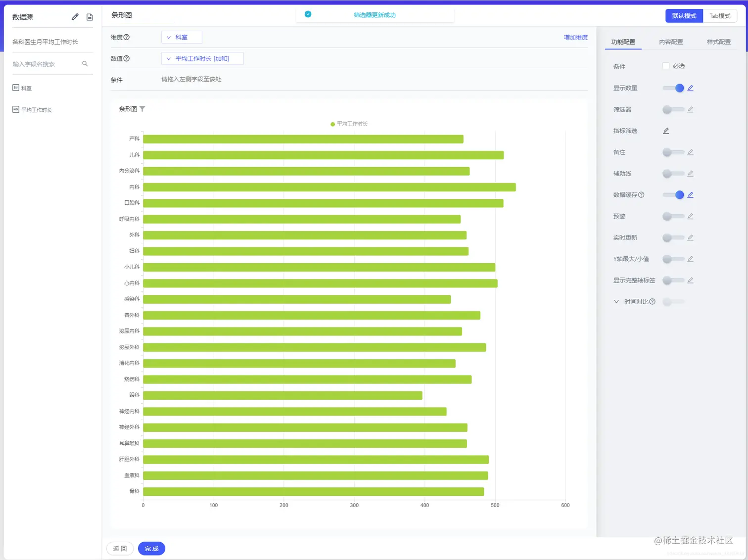Edit the 实时更新 setting pencil icon
The image size is (748, 560).
(x=691, y=237)
